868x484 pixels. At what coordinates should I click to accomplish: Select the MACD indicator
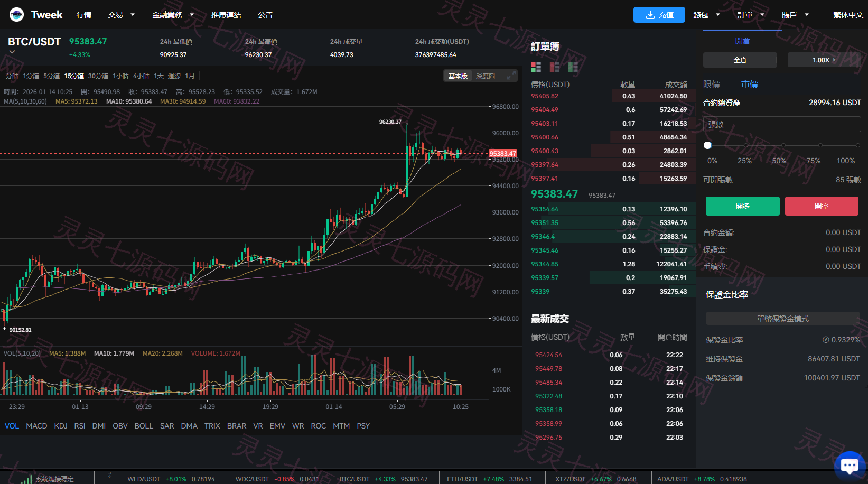tap(36, 426)
